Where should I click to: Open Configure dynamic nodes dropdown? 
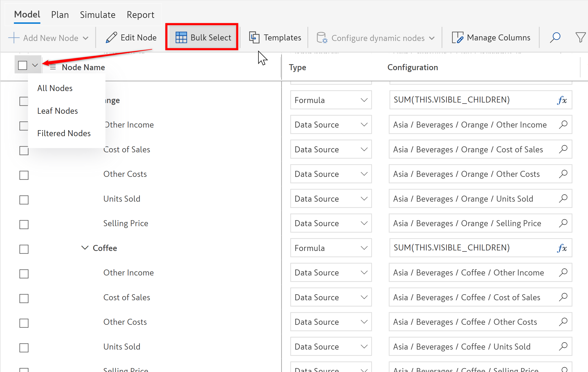tap(376, 38)
